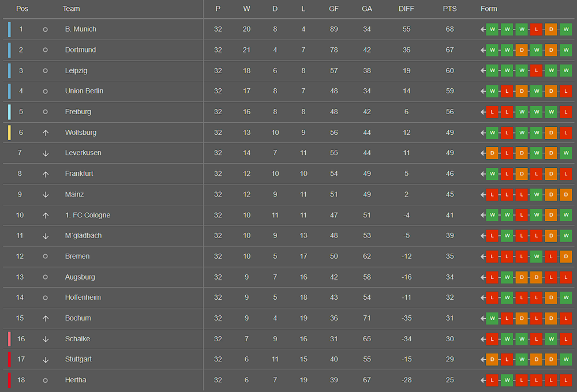Click the down arrow beside Leverkusen
Viewport: 577px width, 392px height.
pos(46,153)
